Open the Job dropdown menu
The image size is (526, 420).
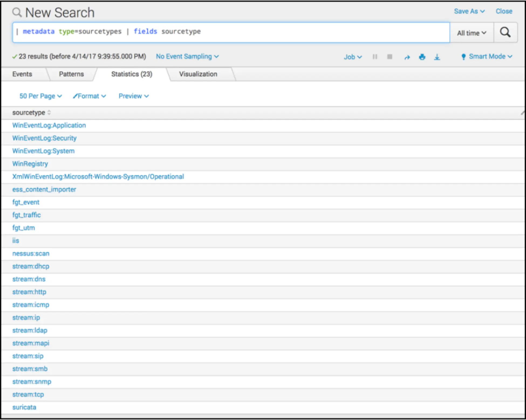[x=353, y=57]
